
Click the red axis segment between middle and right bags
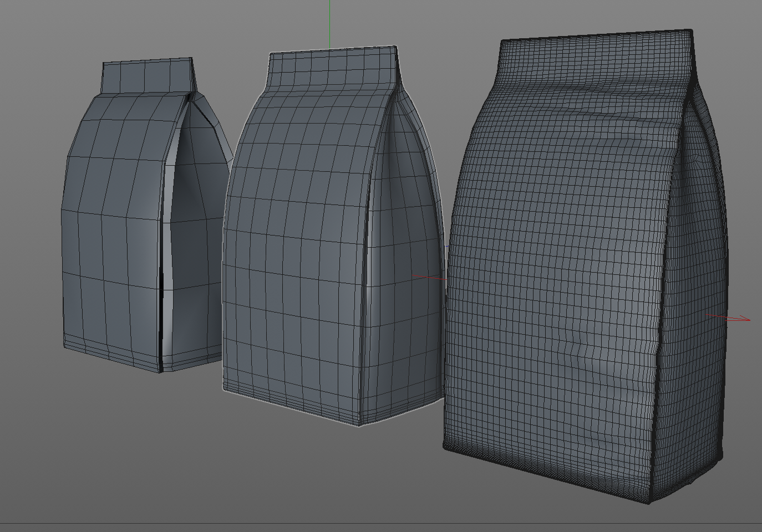429,277
